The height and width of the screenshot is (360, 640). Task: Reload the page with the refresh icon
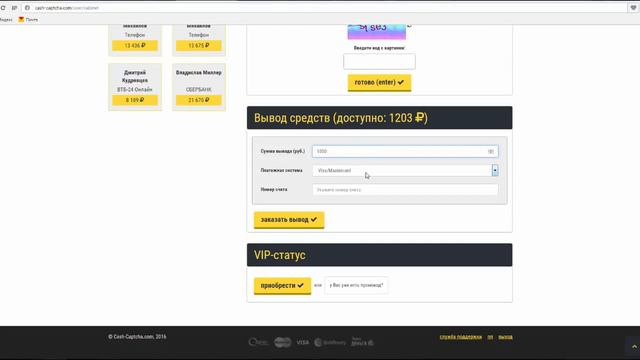(x=3, y=8)
